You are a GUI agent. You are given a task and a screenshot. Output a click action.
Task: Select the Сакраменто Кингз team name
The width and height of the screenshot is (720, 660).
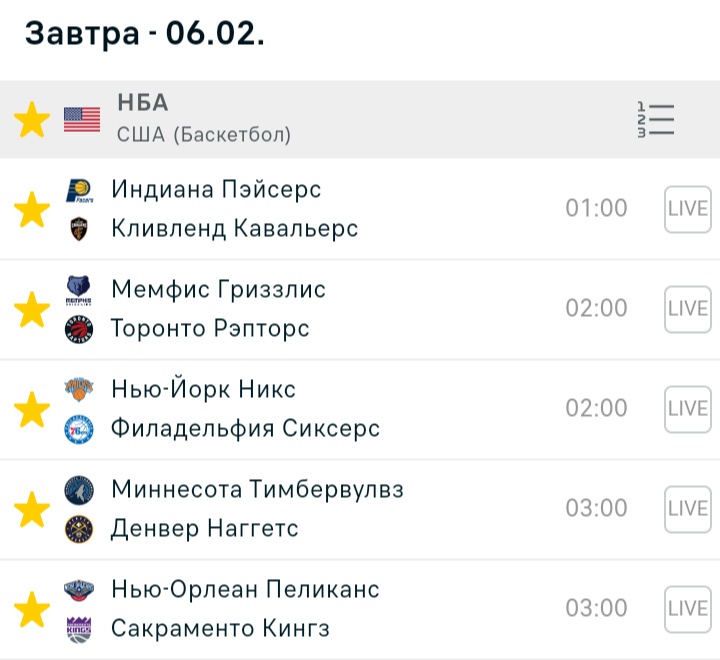(220, 629)
